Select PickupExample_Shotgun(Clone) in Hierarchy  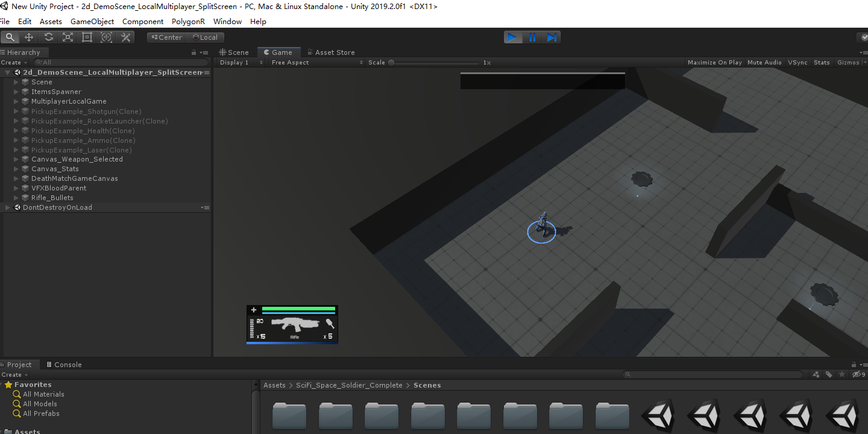click(86, 112)
